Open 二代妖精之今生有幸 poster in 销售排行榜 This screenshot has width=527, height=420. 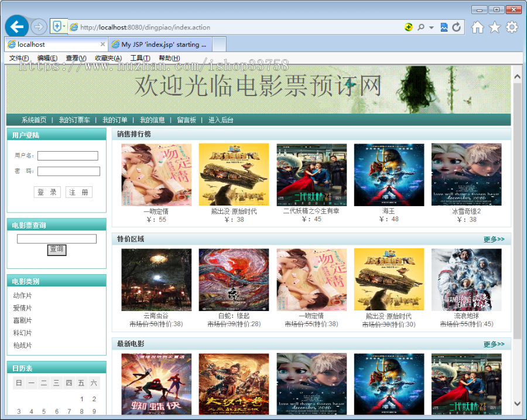(312, 175)
